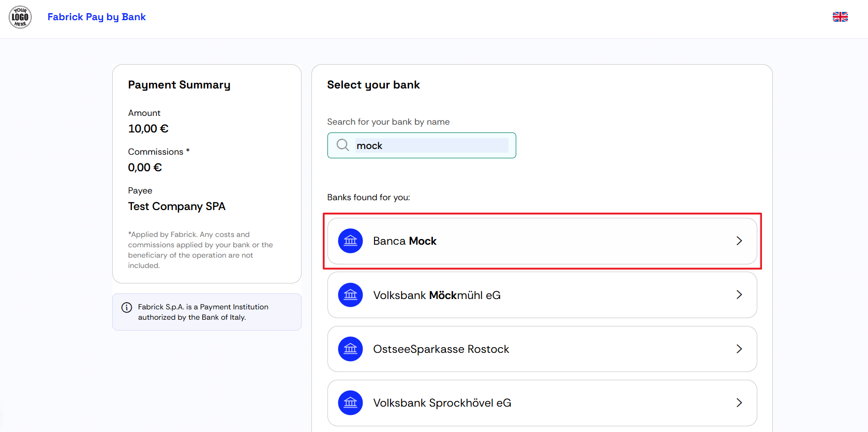The width and height of the screenshot is (868, 432).
Task: Click the 'Payment Summary' heading
Action: click(x=179, y=85)
